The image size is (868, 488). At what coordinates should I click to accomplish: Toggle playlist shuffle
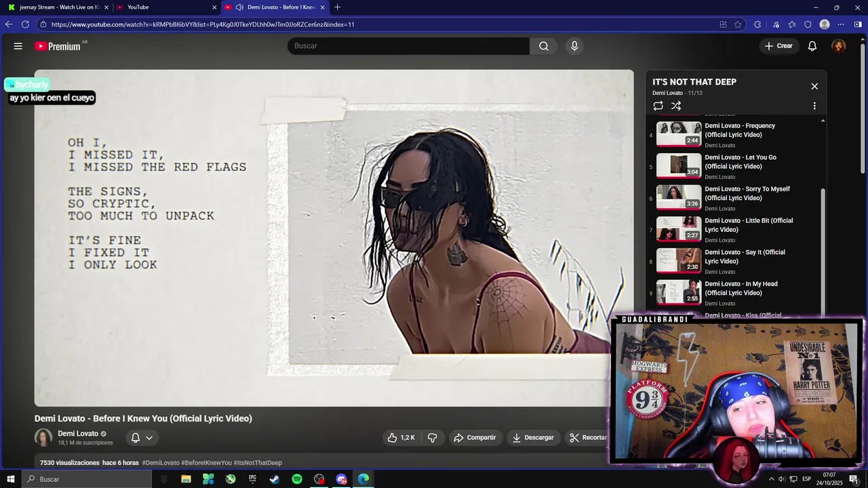(x=676, y=106)
